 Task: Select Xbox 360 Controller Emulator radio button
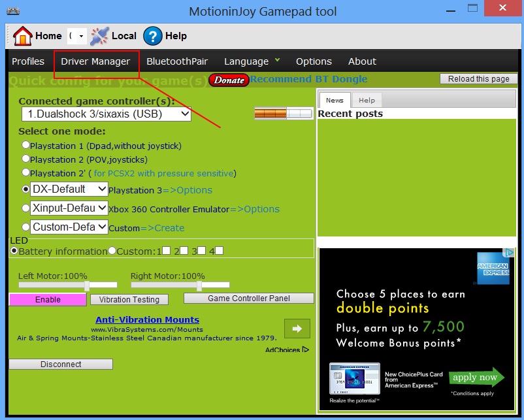(x=25, y=208)
